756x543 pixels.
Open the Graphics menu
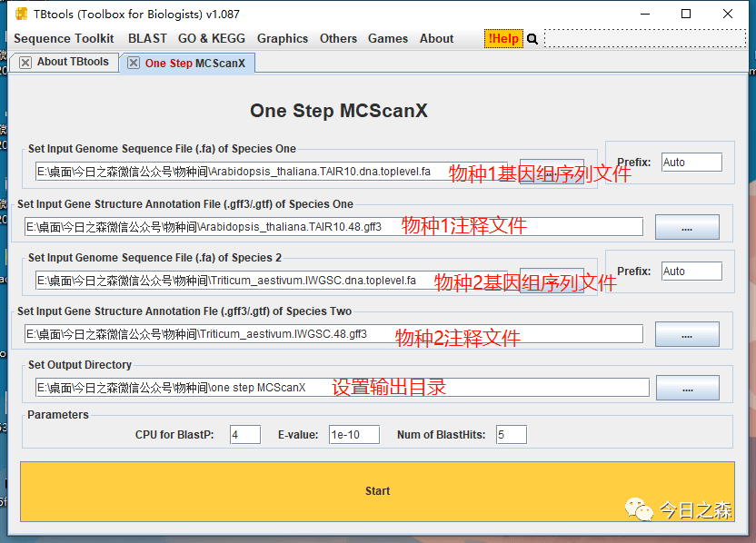click(282, 38)
